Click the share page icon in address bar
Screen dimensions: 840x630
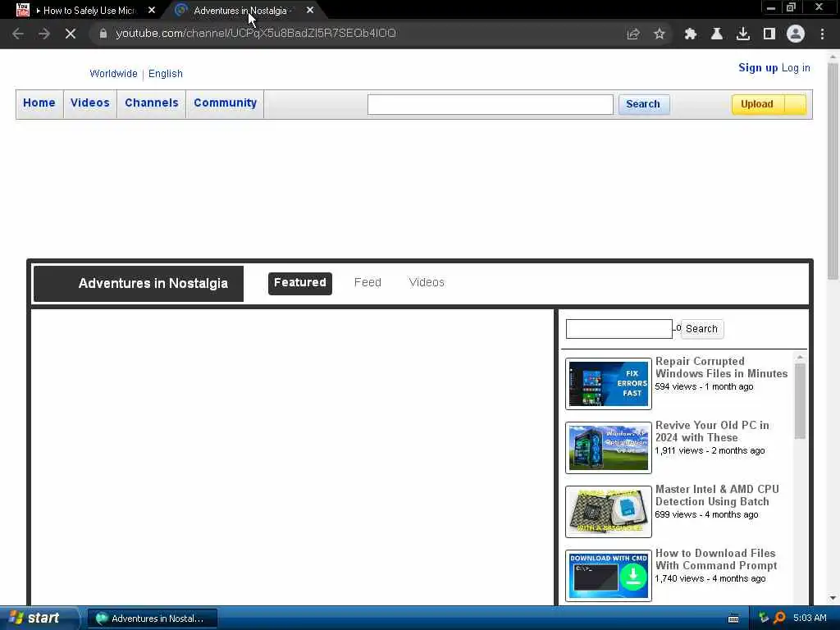coord(633,34)
